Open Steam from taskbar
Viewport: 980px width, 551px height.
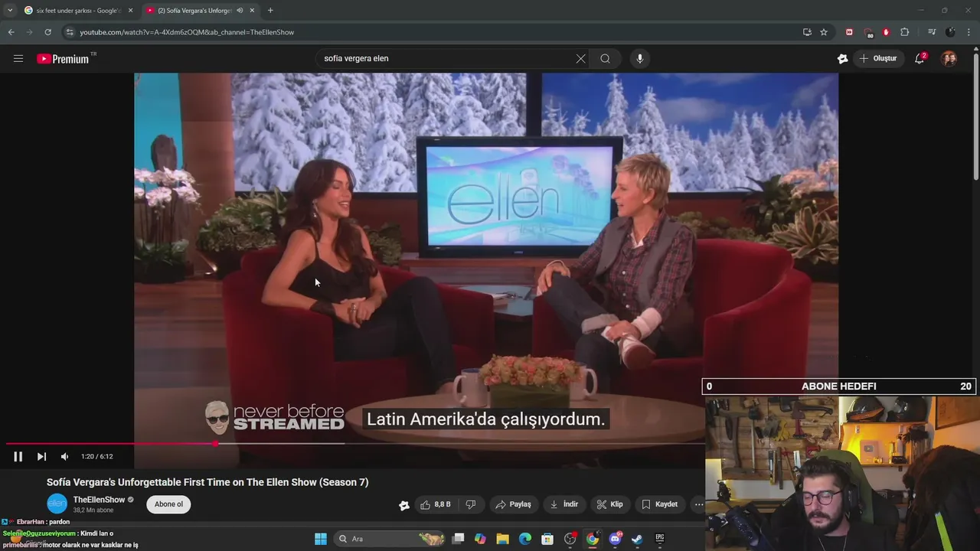(637, 539)
